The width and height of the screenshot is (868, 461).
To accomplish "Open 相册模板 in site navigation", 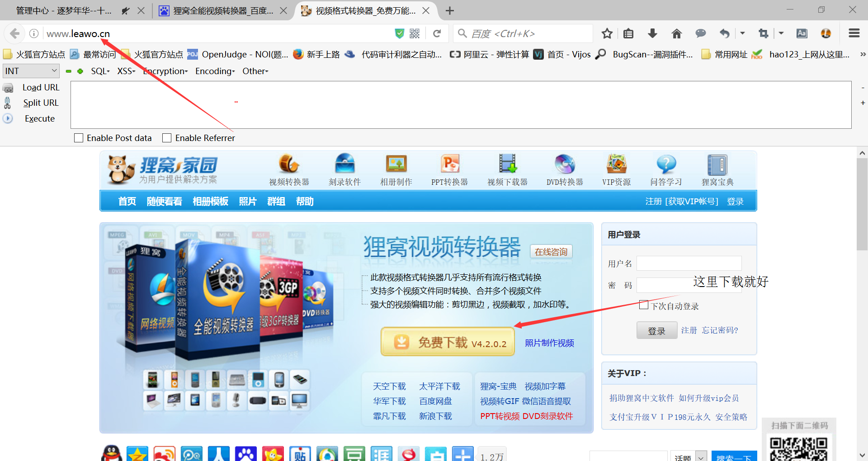I will 210,201.
